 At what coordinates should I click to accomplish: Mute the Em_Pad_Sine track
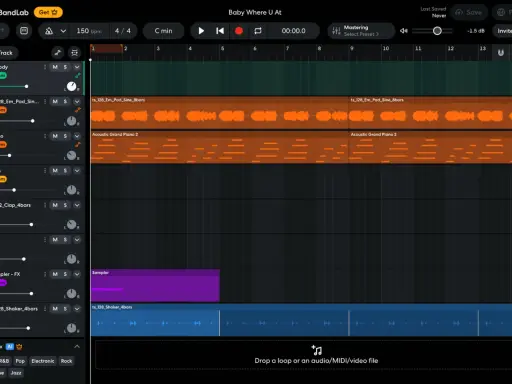pyautogui.click(x=55, y=101)
